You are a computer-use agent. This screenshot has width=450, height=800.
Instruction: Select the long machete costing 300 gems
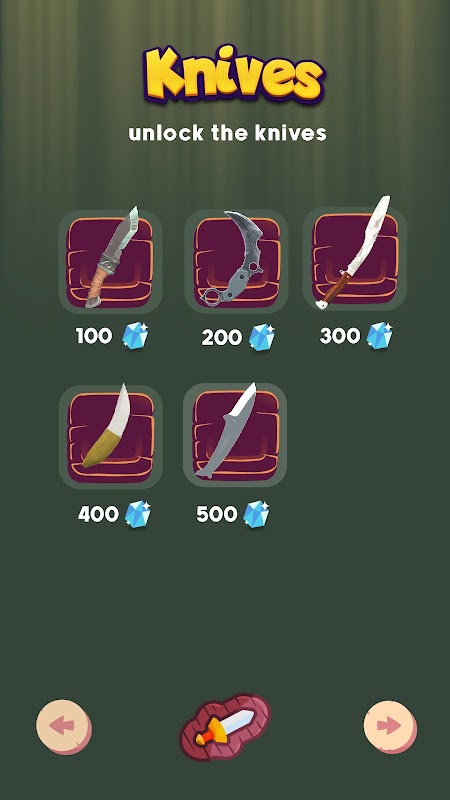[355, 258]
